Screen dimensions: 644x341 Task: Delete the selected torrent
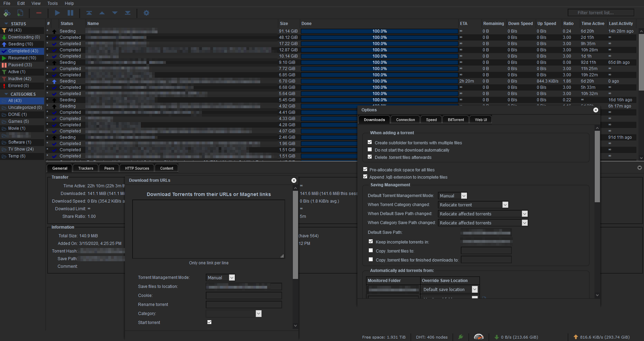pos(39,13)
